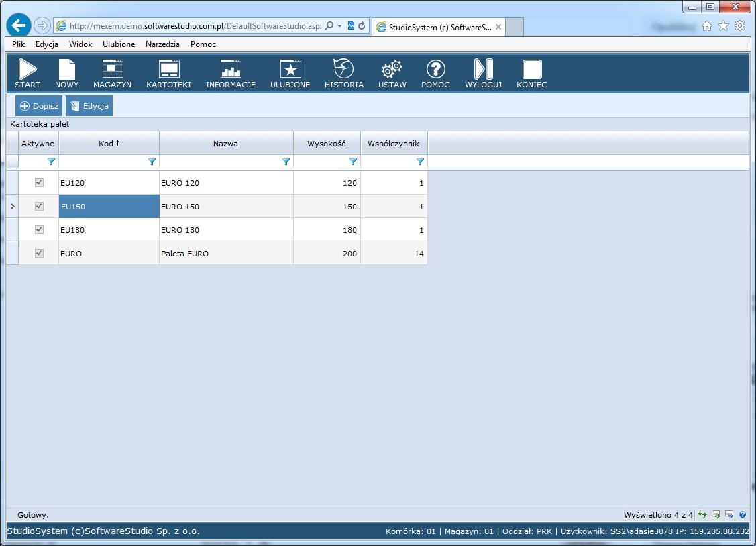This screenshot has width=756, height=546.
Task: Select the EU150 highlighted cell
Action: pos(109,206)
